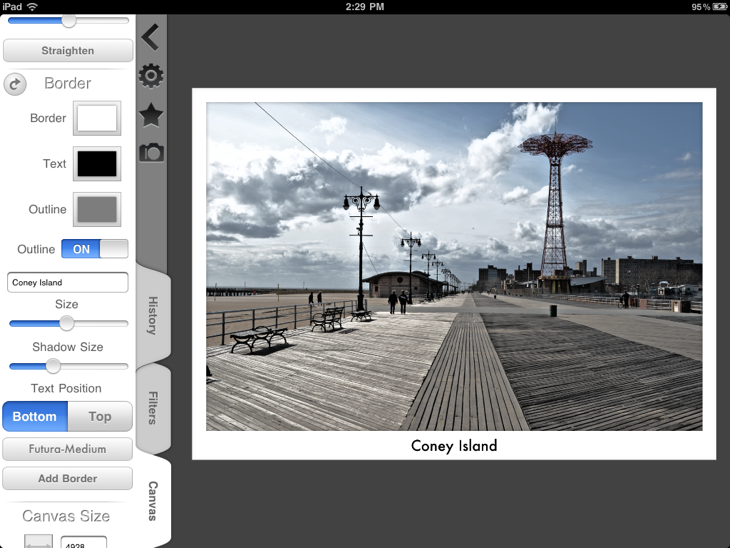
Task: Open the black Text color swatch
Action: 97,164
